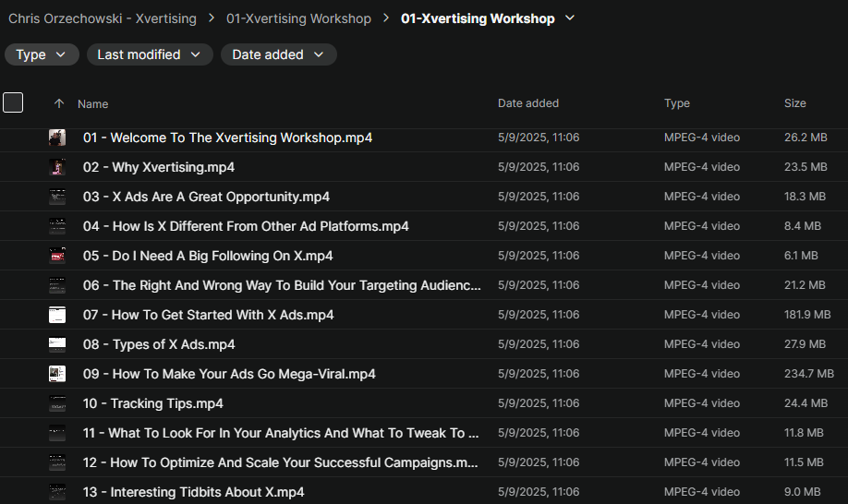The width and height of the screenshot is (848, 504).
Task: Tick the select-all checkbox in header
Action: 13,102
